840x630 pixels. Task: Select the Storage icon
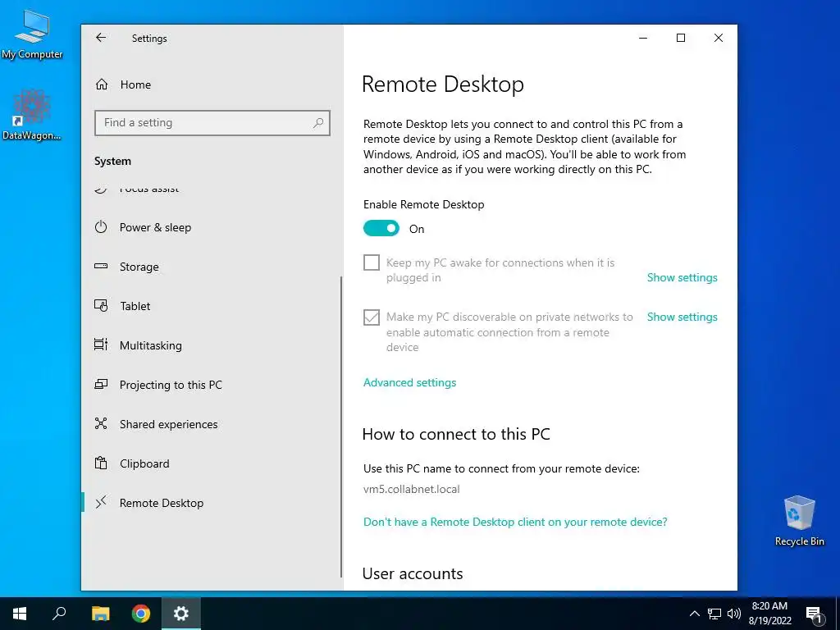coord(101,266)
